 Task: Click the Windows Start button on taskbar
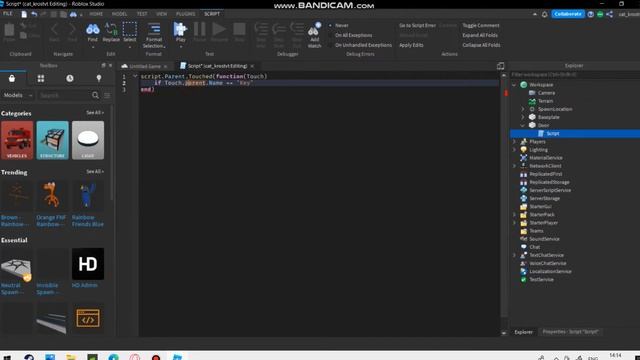point(7,358)
